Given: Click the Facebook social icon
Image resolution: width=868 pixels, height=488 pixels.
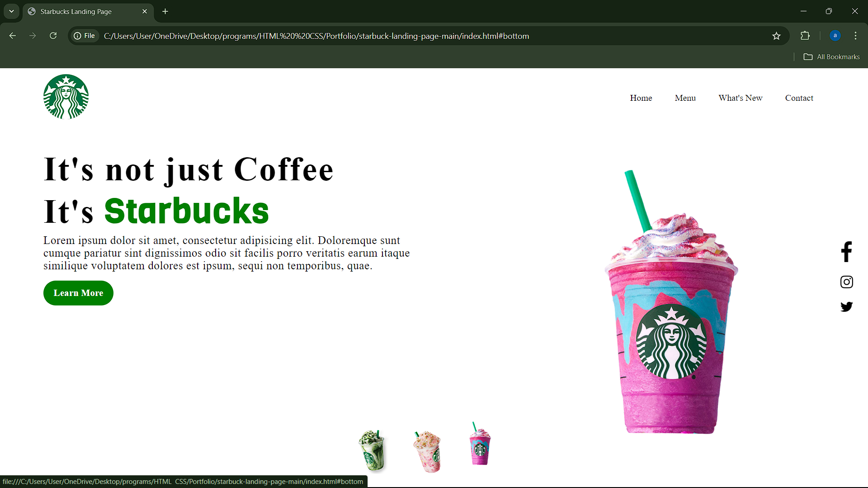Looking at the screenshot, I should 846,252.
